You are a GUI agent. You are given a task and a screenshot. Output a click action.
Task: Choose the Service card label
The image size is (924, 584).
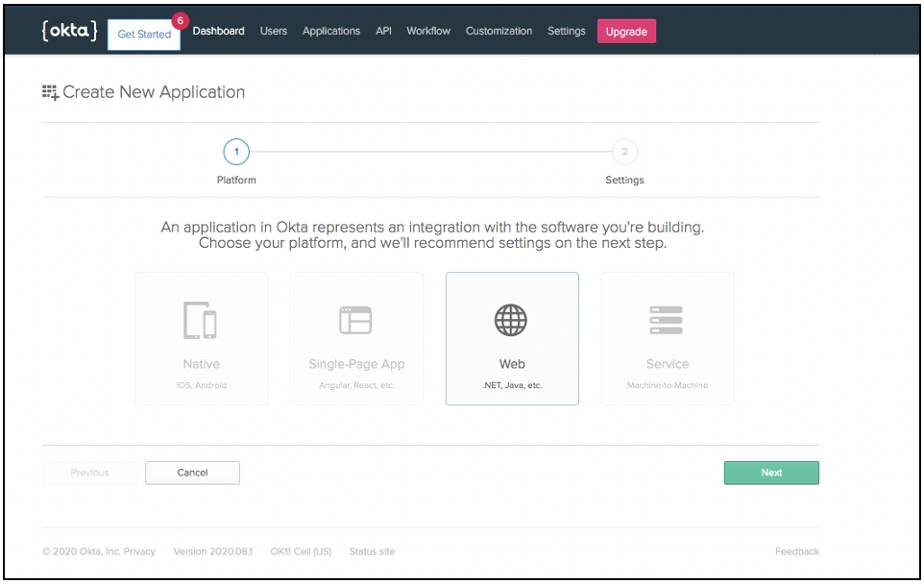pyautogui.click(x=668, y=364)
